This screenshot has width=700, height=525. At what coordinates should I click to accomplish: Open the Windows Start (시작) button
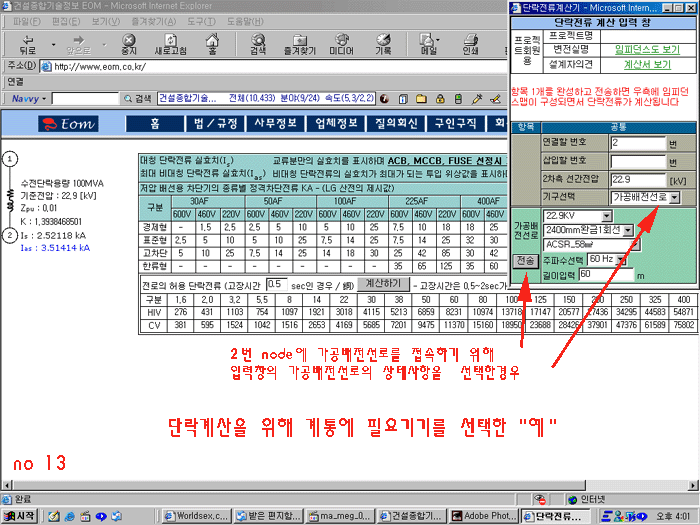19,516
